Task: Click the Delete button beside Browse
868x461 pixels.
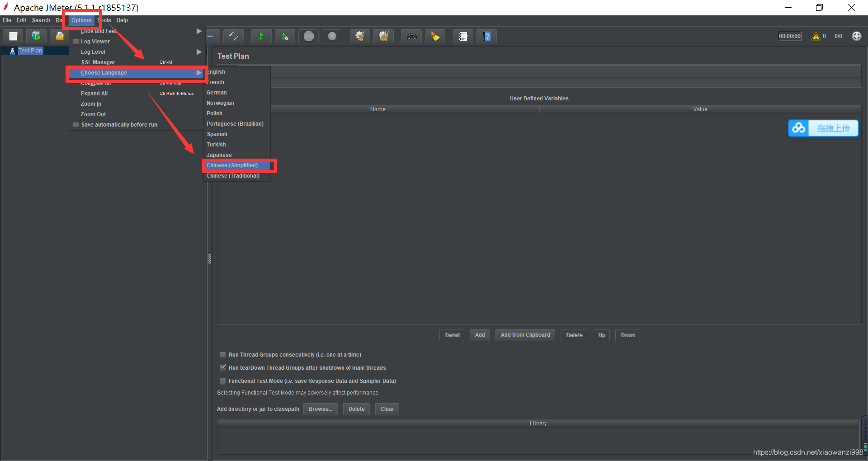Action: (x=356, y=409)
